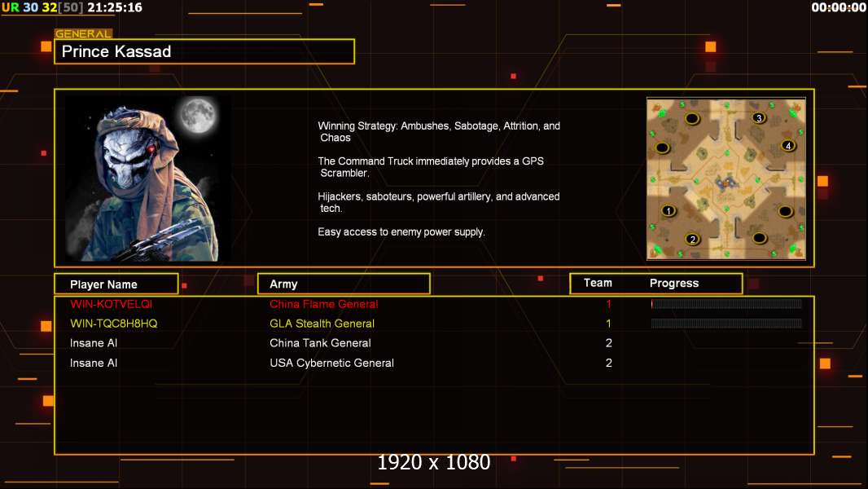
Task: Select player WIN-TQC8H8HQ
Action: tap(113, 324)
